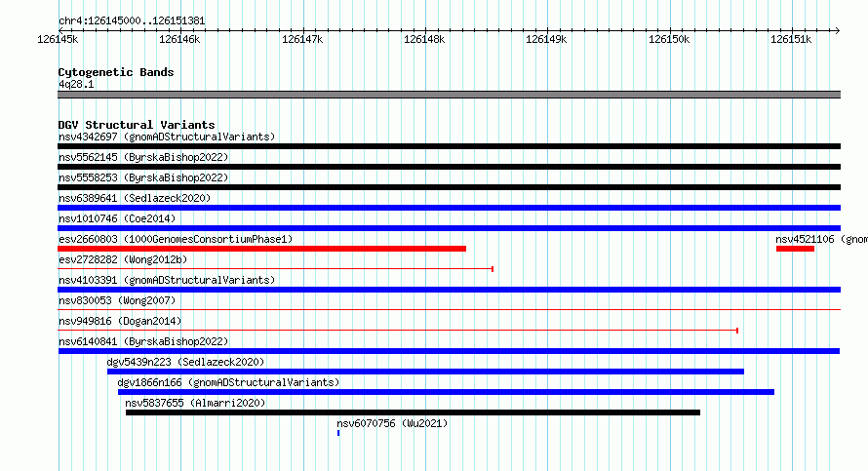Click the 126145k ruler label
Viewport: 868px width, 471px height.
point(58,39)
